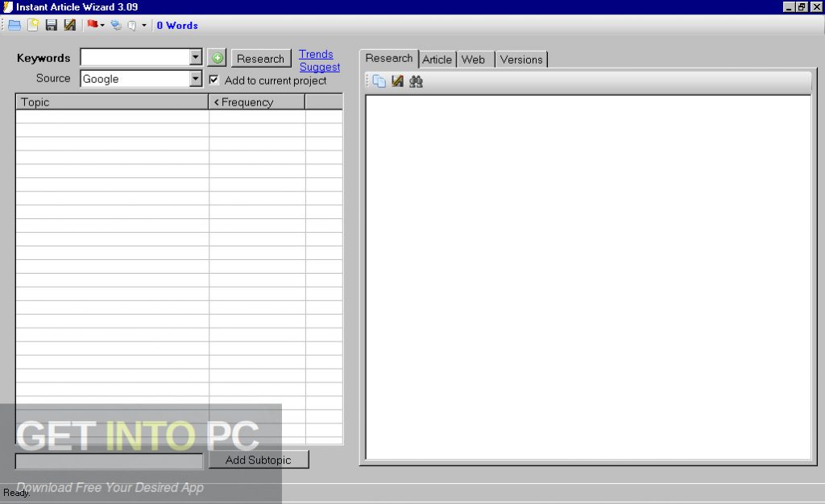Save using the floppy disk icon
The image size is (825, 504).
coord(51,25)
